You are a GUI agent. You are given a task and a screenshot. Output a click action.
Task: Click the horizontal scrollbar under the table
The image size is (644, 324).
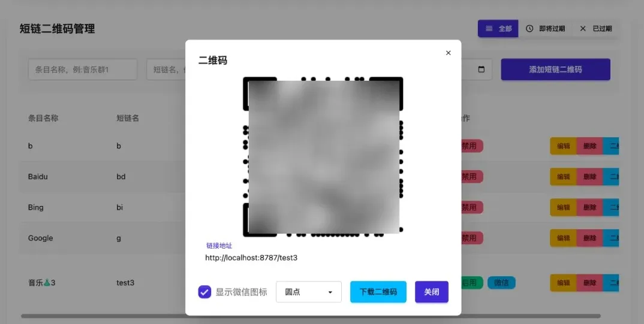(x=311, y=316)
